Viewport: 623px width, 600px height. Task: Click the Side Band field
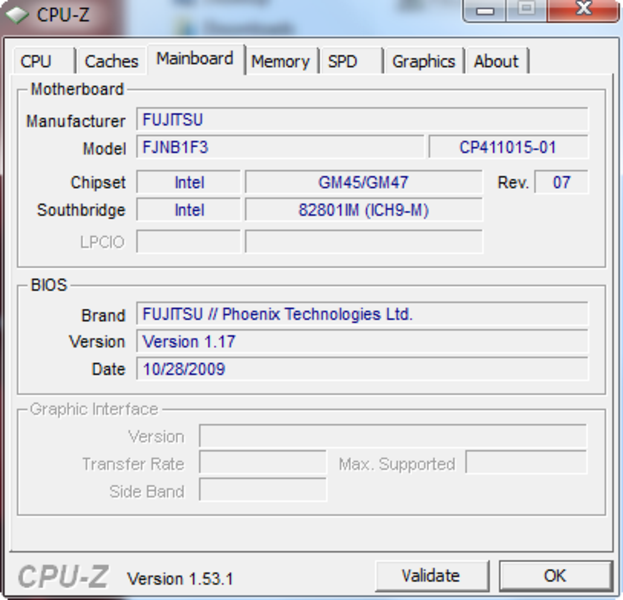(263, 490)
